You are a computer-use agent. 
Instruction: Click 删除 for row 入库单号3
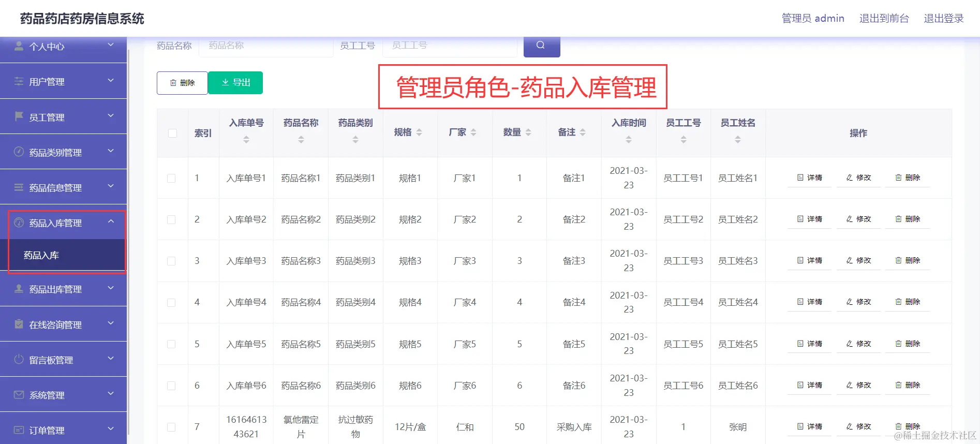click(908, 260)
